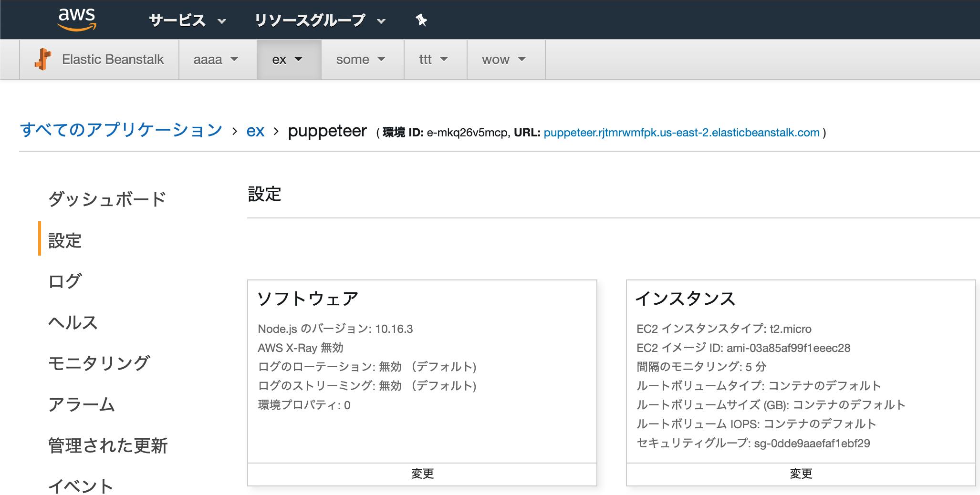Click 変更 under the インスタンス card
This screenshot has width=980, height=495.
click(x=801, y=474)
